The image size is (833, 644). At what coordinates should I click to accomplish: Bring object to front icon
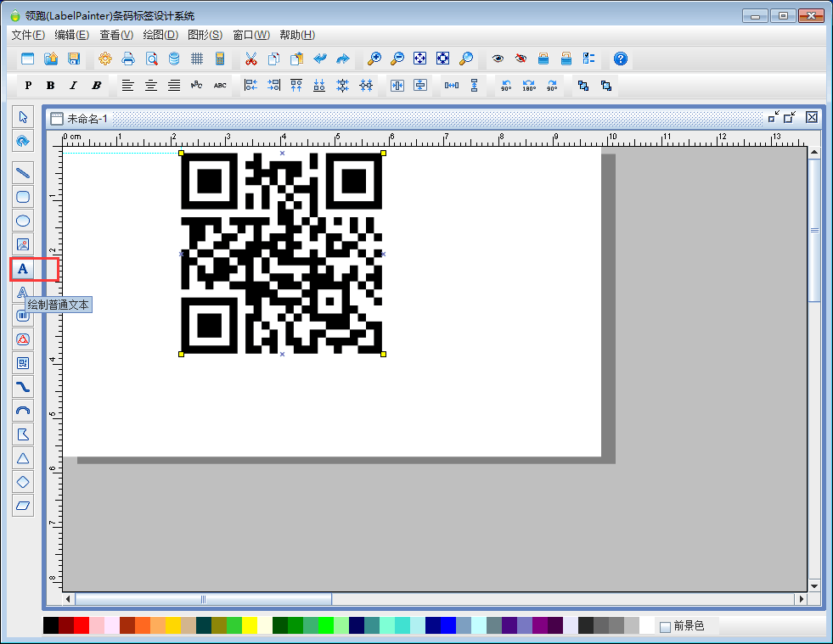[583, 86]
